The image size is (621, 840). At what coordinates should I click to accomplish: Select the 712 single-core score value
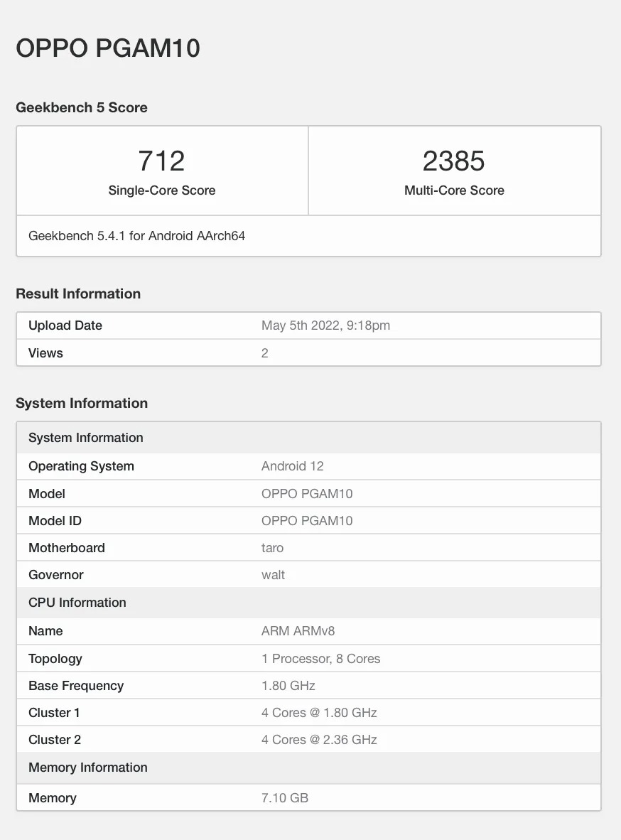162,161
